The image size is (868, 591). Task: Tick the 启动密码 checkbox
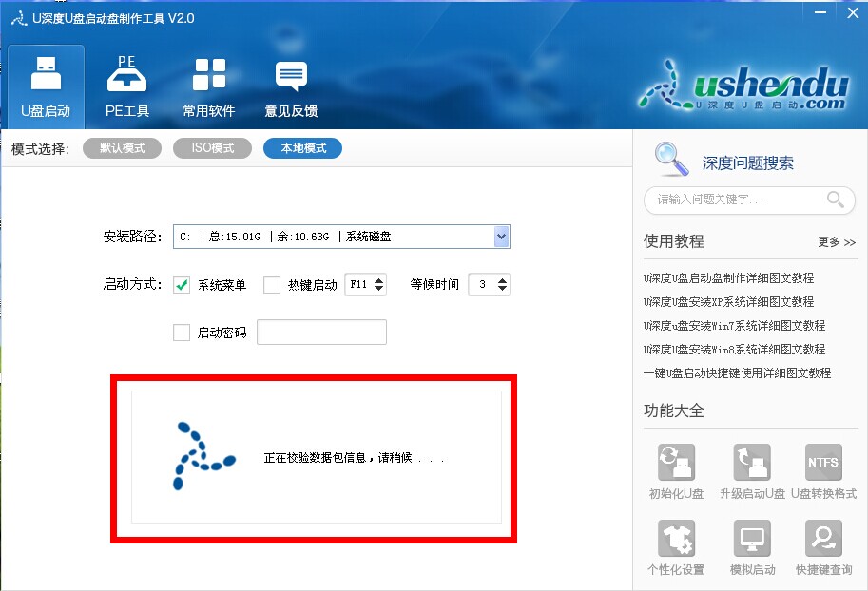(x=182, y=333)
